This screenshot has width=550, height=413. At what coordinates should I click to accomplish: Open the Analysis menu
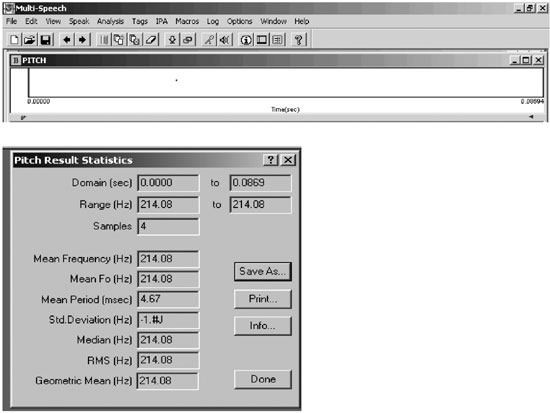point(110,21)
